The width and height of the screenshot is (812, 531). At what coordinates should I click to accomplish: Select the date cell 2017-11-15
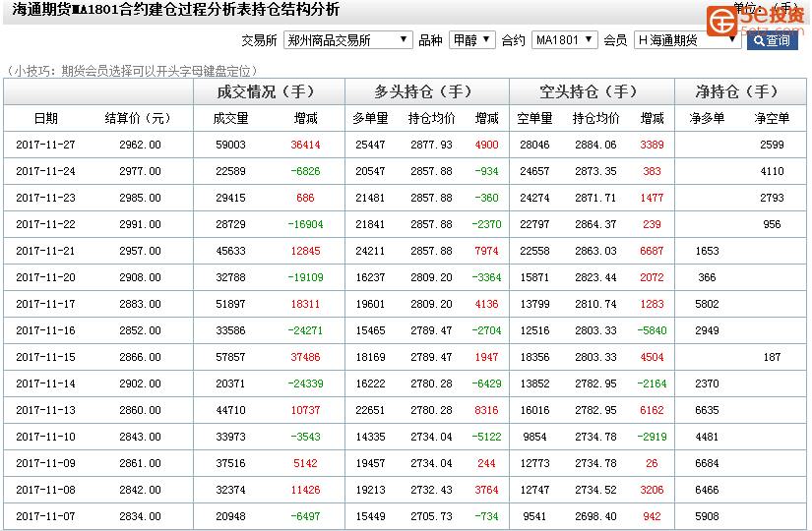(x=45, y=357)
